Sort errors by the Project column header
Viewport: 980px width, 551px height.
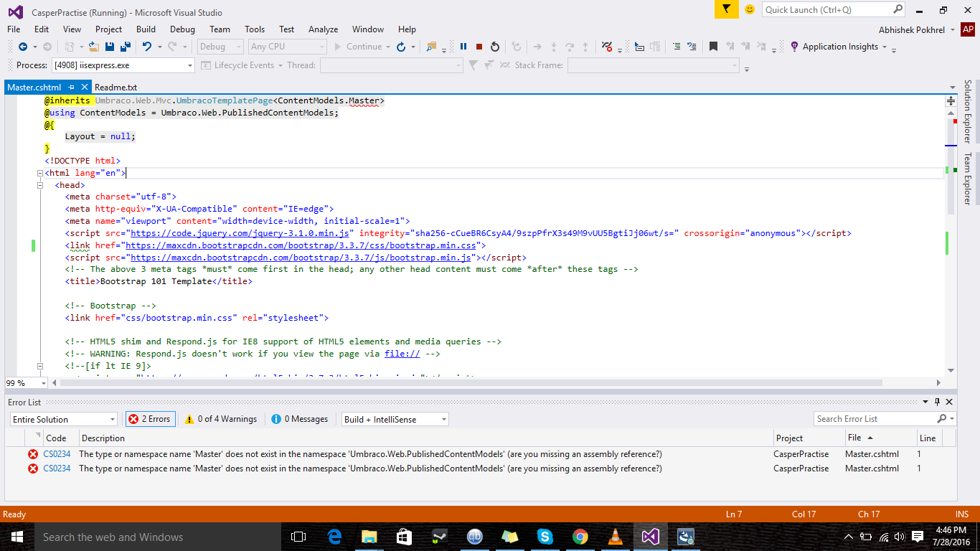[808, 438]
